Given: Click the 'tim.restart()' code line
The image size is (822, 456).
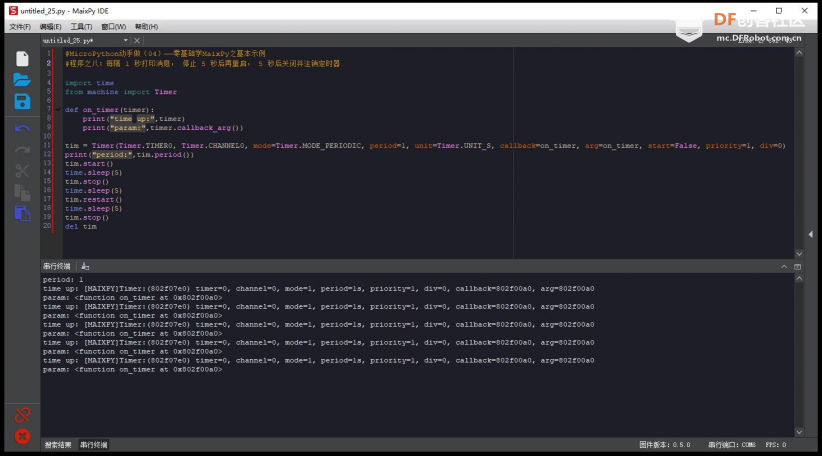Looking at the screenshot, I should coord(93,200).
